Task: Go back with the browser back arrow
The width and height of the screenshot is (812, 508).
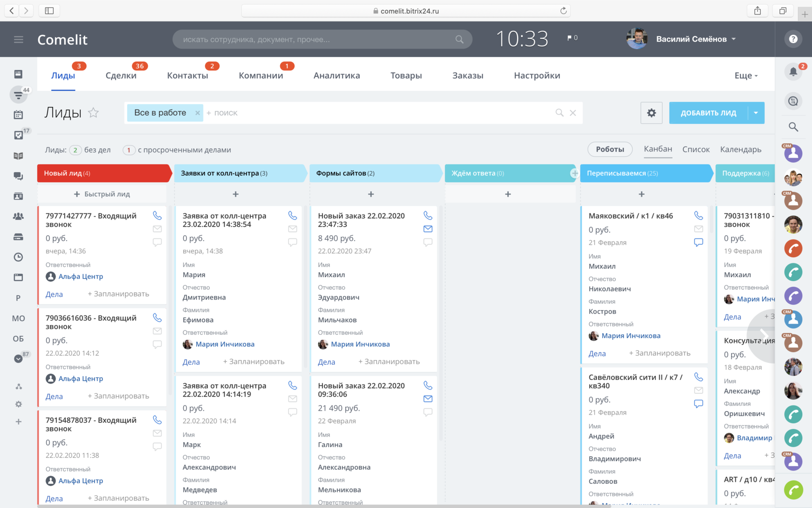Action: coord(12,11)
